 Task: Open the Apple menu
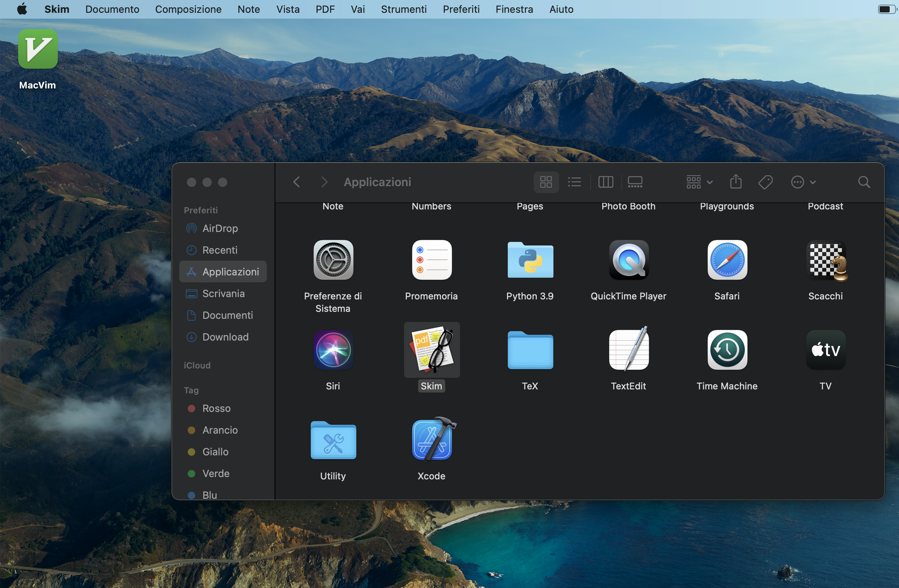(x=22, y=9)
